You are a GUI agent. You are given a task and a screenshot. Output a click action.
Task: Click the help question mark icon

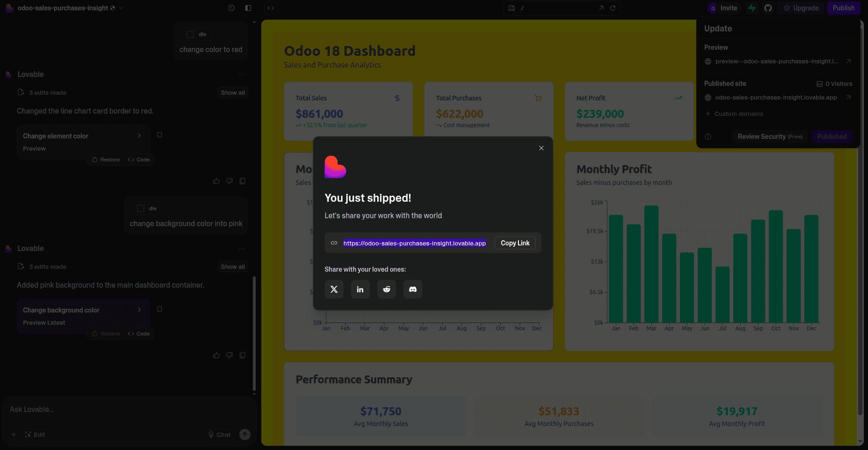708,137
